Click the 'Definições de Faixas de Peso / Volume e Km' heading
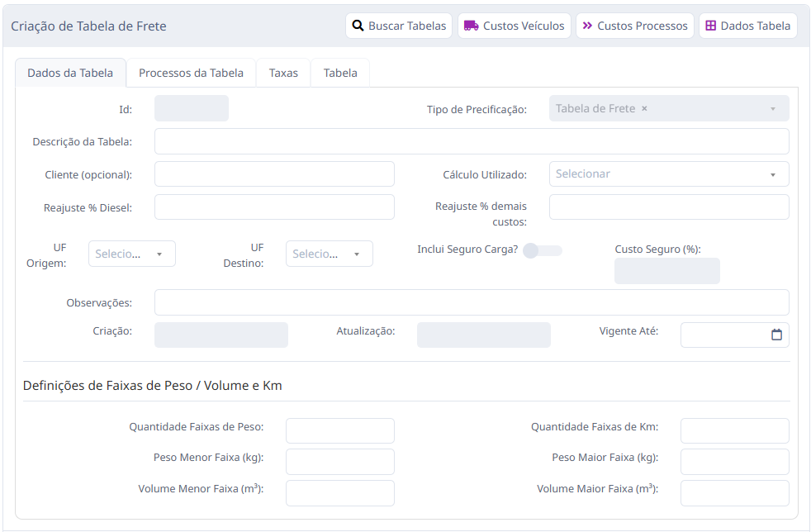This screenshot has width=811, height=532. (153, 386)
